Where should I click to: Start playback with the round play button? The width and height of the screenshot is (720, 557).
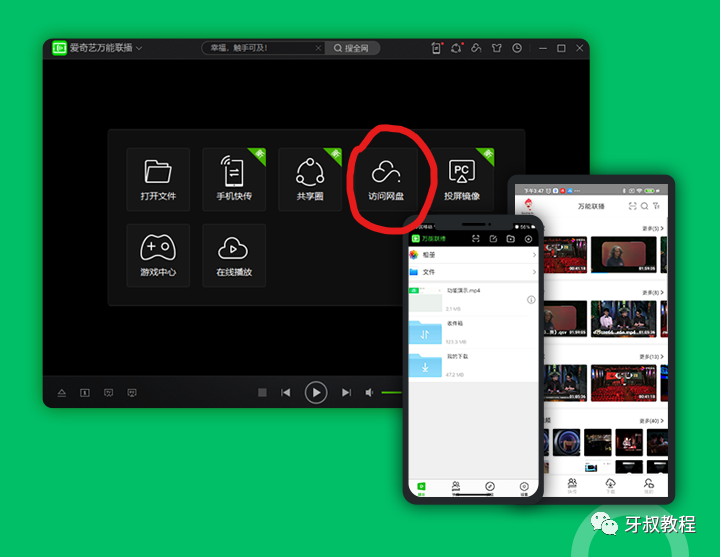coord(316,392)
